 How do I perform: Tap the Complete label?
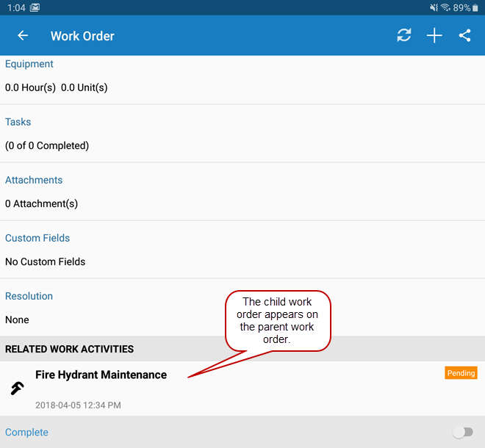click(27, 432)
